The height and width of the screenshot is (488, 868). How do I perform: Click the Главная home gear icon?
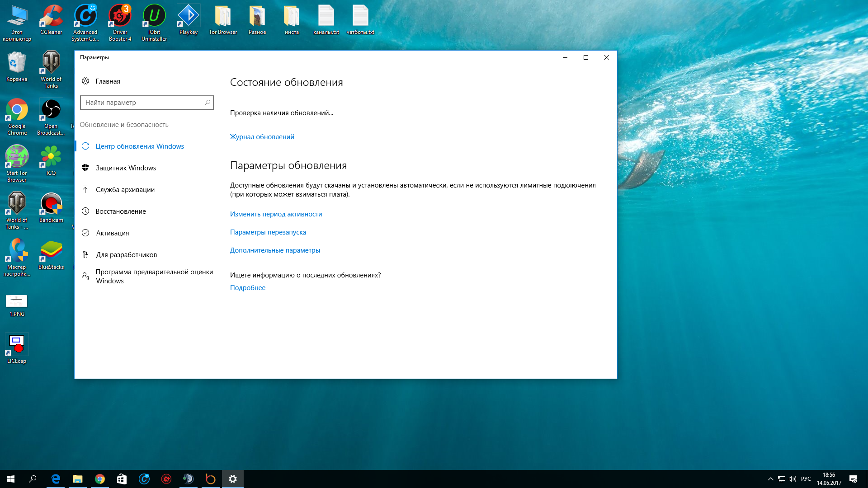[85, 81]
